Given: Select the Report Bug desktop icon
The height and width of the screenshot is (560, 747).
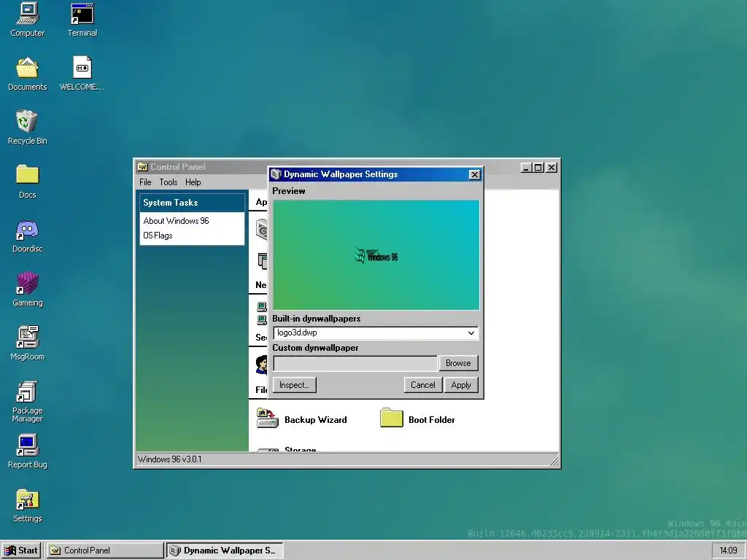Looking at the screenshot, I should point(28,451).
